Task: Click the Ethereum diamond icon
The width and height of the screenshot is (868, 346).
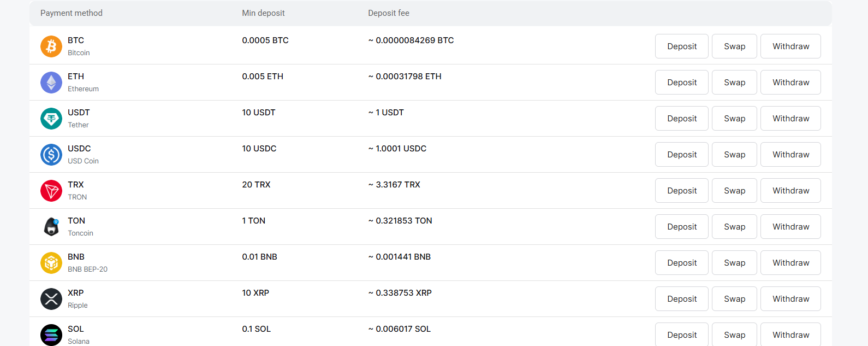Action: coord(51,83)
